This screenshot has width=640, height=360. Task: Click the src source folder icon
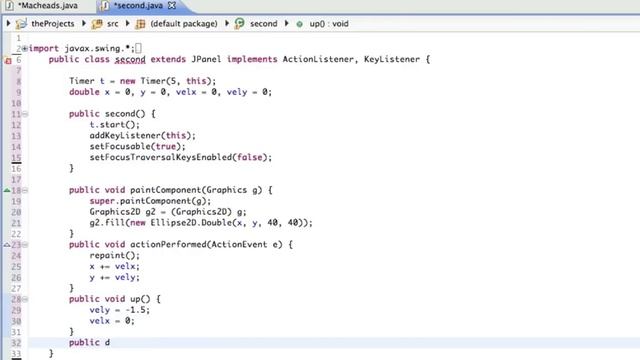pos(97,24)
